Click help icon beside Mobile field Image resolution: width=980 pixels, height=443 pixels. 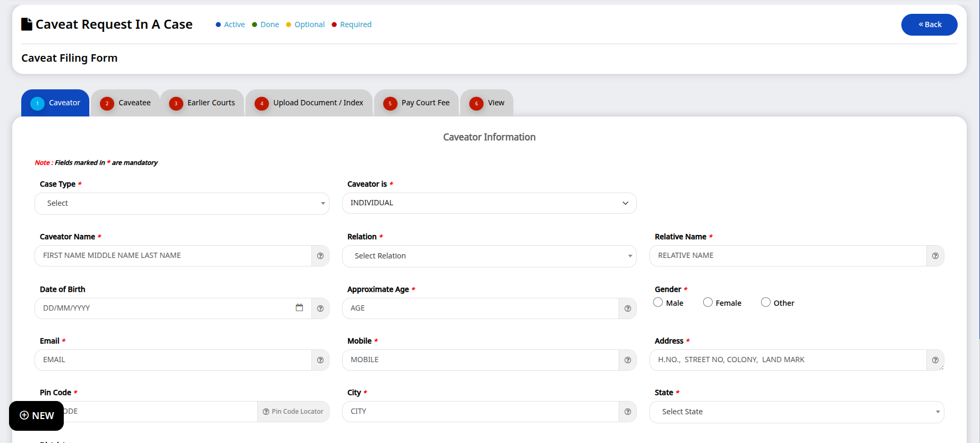[627, 360]
